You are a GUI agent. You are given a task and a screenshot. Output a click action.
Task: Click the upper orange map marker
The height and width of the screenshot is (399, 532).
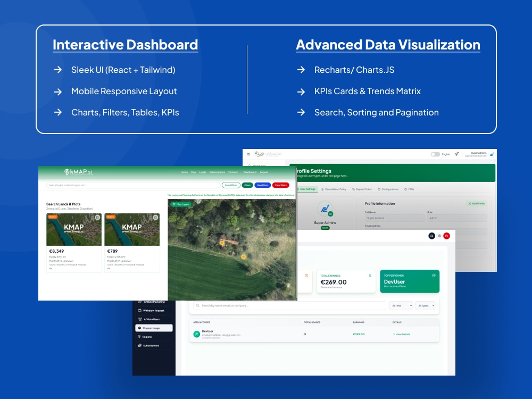pyautogui.click(x=221, y=243)
